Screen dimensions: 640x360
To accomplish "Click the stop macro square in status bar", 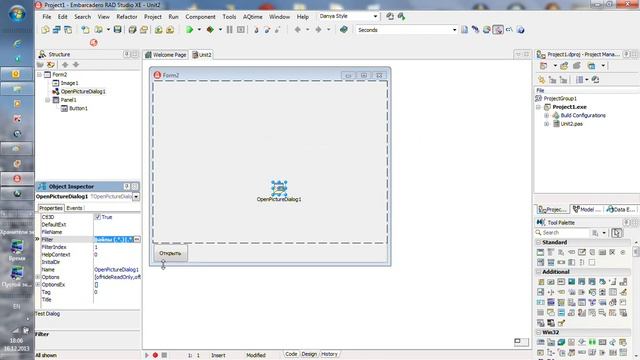I will point(164,355).
